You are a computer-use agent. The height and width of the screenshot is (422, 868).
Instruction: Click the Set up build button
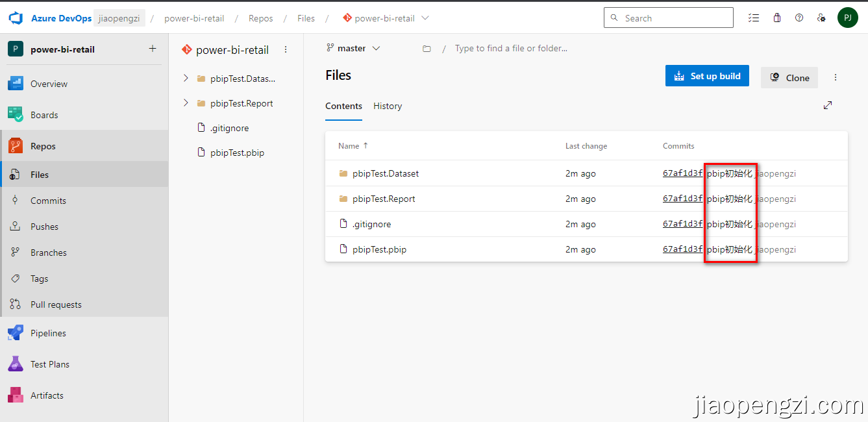coord(707,76)
